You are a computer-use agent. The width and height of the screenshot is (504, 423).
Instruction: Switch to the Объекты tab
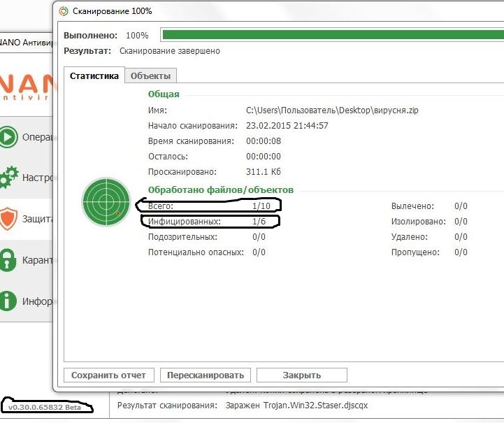pyautogui.click(x=150, y=76)
